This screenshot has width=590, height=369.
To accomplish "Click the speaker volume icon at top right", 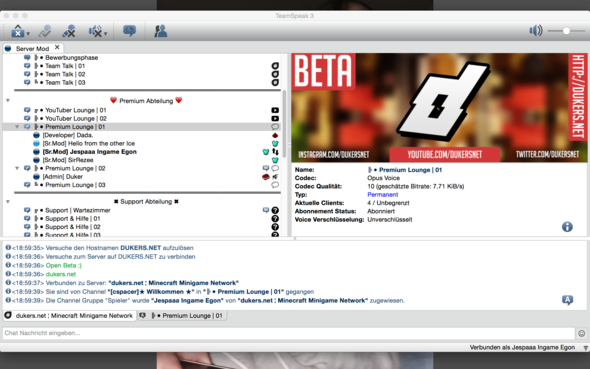I will 536,30.
